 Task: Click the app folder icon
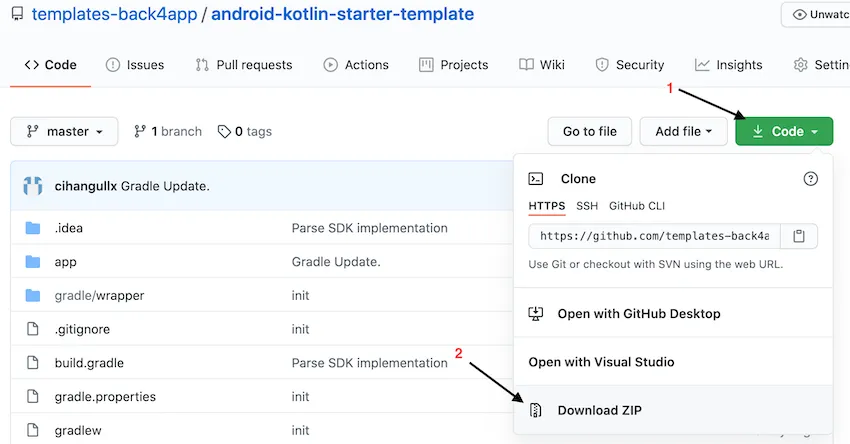(x=33, y=262)
